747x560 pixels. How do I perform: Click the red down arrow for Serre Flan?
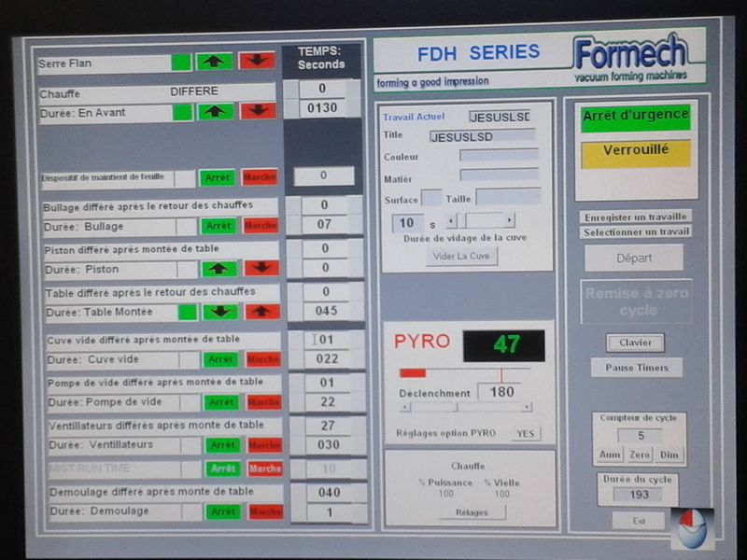click(x=257, y=61)
